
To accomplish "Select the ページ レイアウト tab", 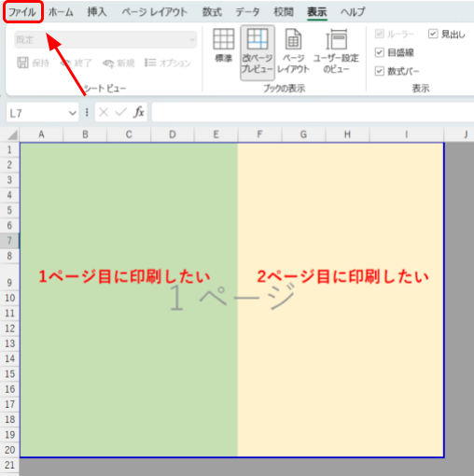I will point(155,12).
